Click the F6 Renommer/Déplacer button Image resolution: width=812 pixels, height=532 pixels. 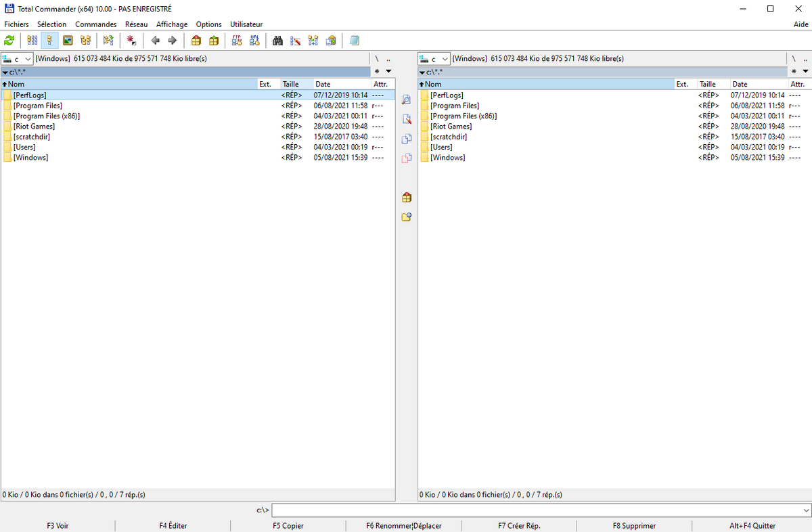tap(403, 526)
